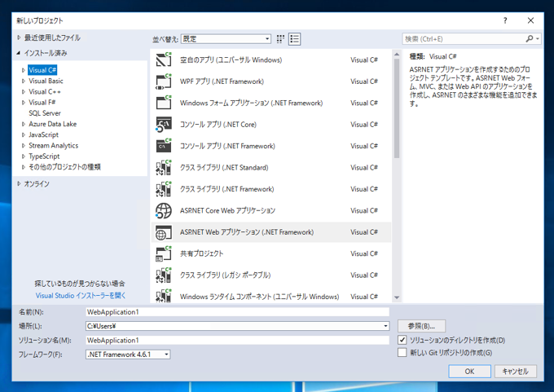
Task: Select TypeScript in the tree
Action: 44,156
